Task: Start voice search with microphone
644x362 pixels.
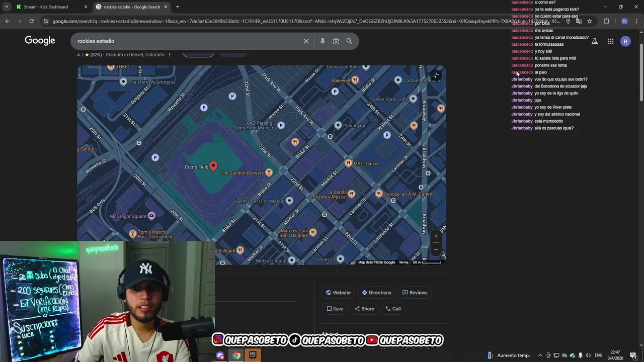Action: pos(323,41)
